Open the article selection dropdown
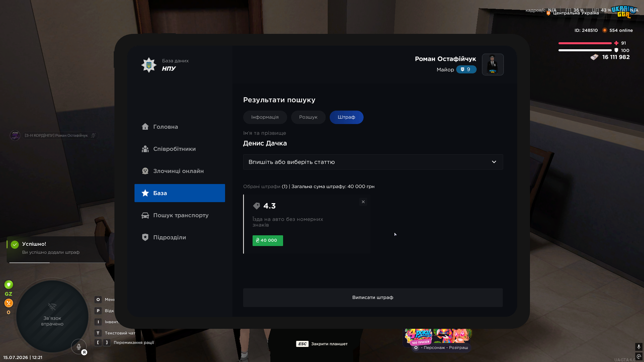This screenshot has width=644, height=362. [x=373, y=162]
